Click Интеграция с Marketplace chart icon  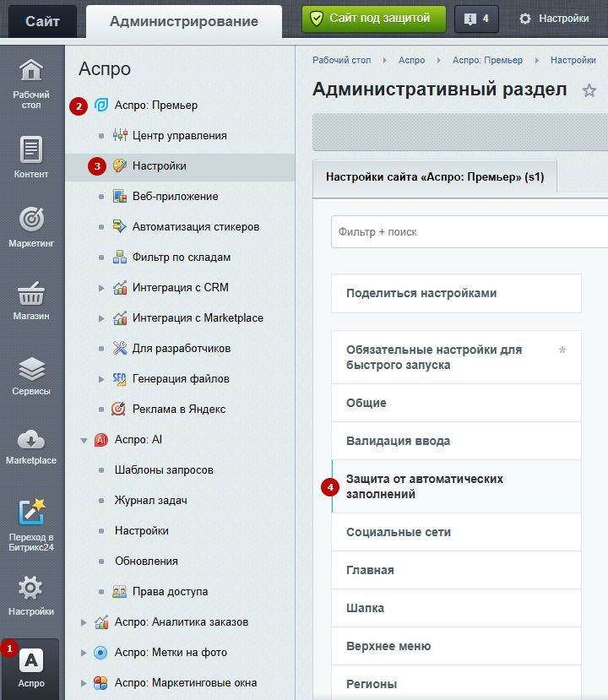click(120, 317)
